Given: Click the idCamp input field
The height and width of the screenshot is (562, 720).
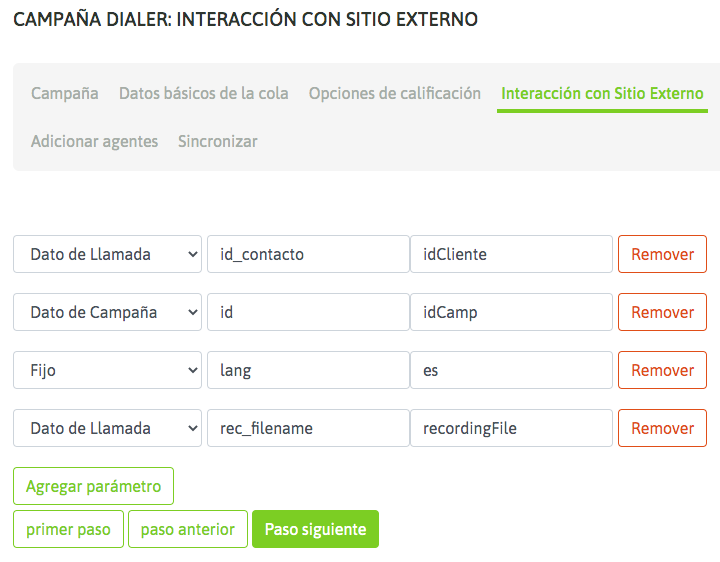Looking at the screenshot, I should [x=511, y=312].
